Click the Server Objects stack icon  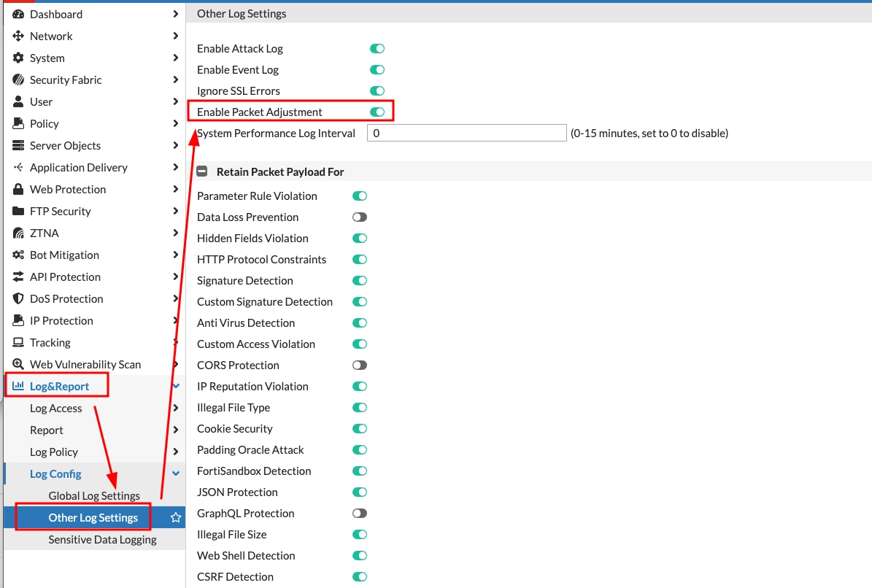click(x=18, y=146)
